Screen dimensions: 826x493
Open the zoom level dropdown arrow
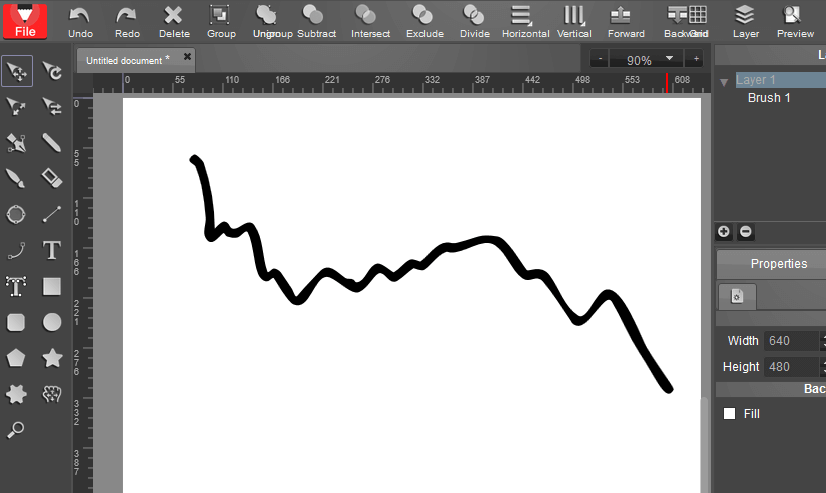coord(670,58)
